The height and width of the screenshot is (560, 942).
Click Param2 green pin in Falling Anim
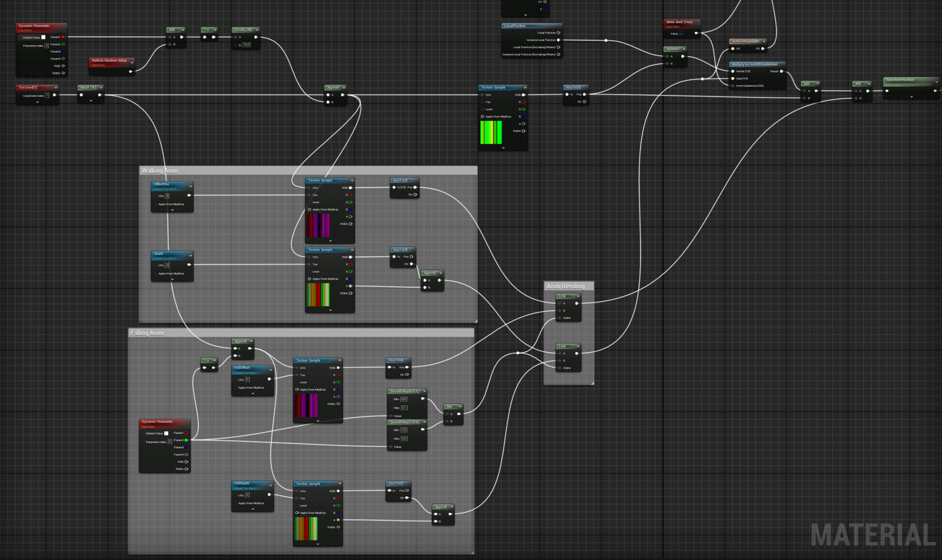[x=186, y=440]
